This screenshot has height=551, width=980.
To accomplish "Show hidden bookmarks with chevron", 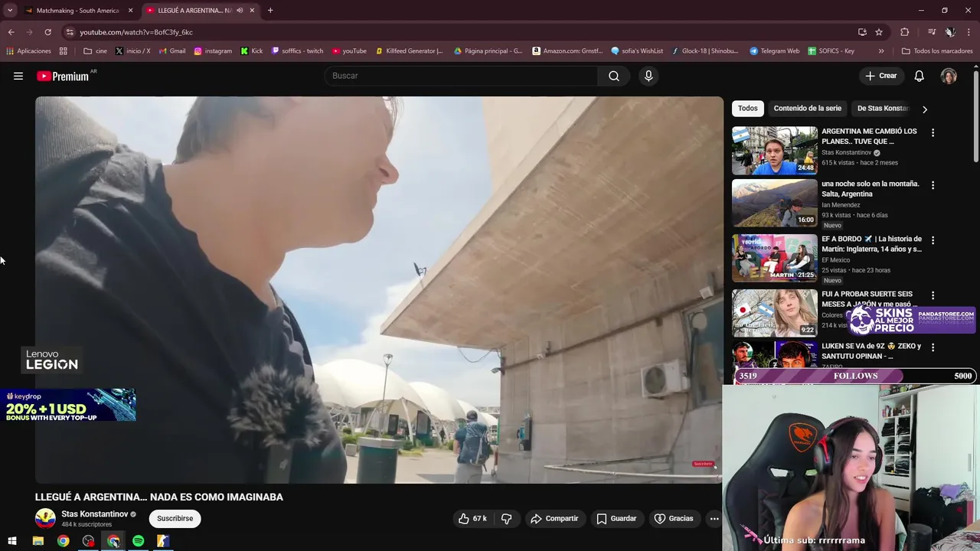I will 881,51.
